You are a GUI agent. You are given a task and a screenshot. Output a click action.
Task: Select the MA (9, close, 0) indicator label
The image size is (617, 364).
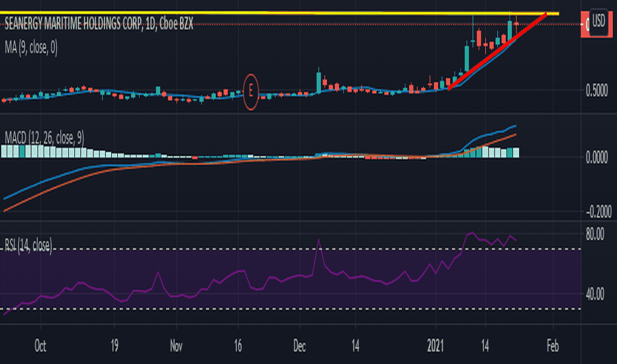point(31,48)
